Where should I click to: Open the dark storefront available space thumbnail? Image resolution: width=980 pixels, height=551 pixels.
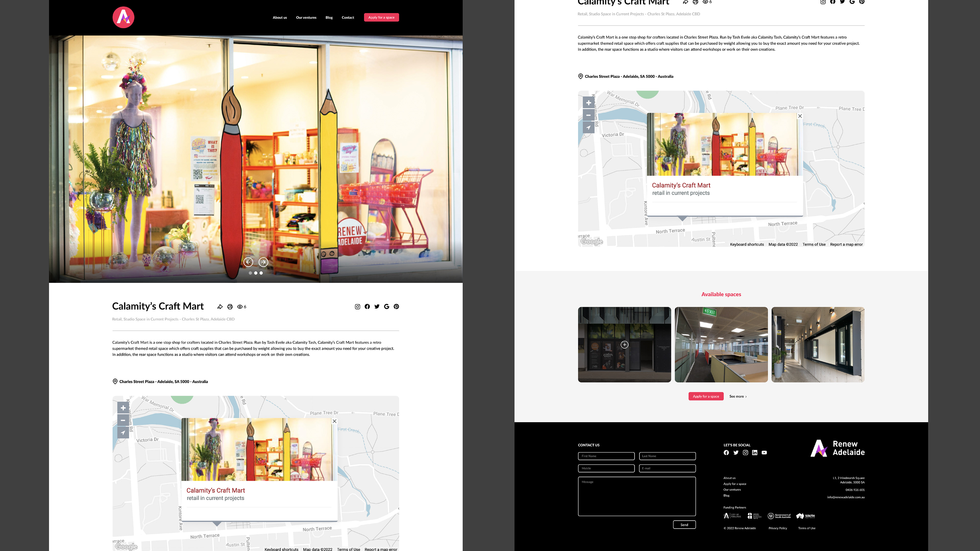tap(624, 345)
